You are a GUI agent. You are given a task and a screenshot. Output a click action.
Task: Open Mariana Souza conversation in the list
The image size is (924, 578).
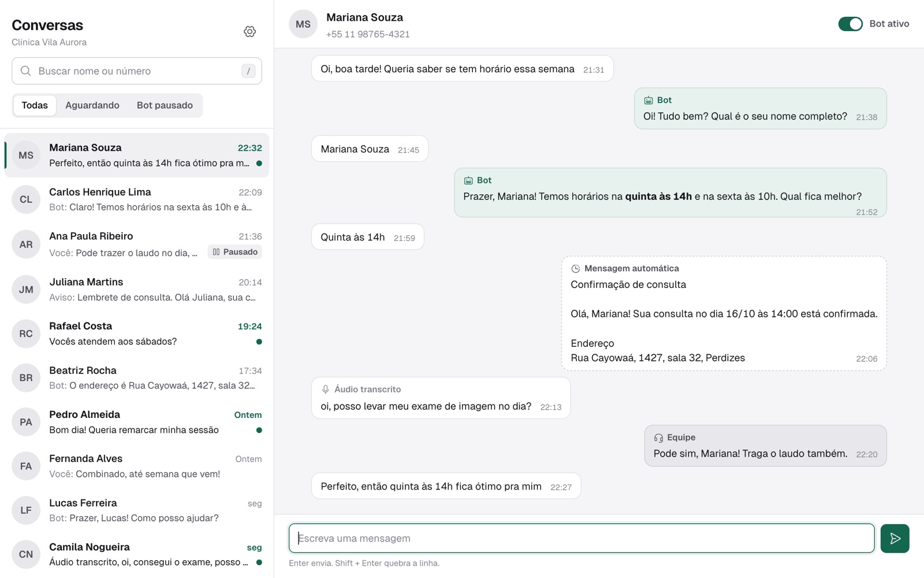[x=137, y=155]
